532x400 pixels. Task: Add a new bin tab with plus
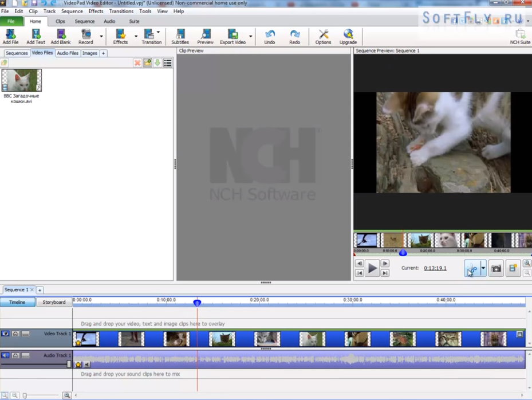click(104, 53)
